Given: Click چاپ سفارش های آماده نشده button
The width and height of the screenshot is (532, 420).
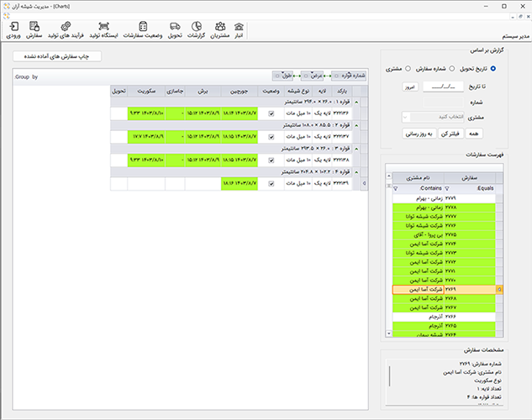Looking at the screenshot, I should (57, 56).
